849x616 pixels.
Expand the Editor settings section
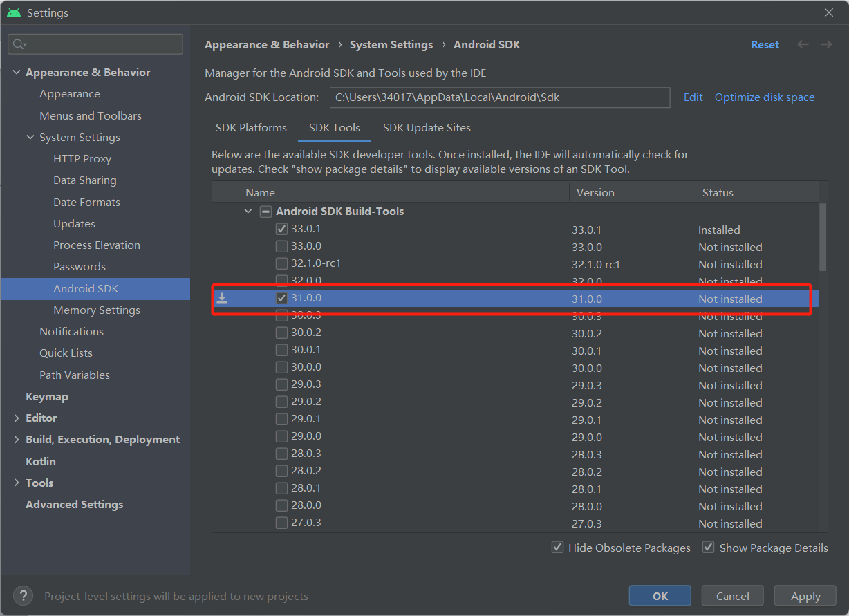[x=17, y=418]
